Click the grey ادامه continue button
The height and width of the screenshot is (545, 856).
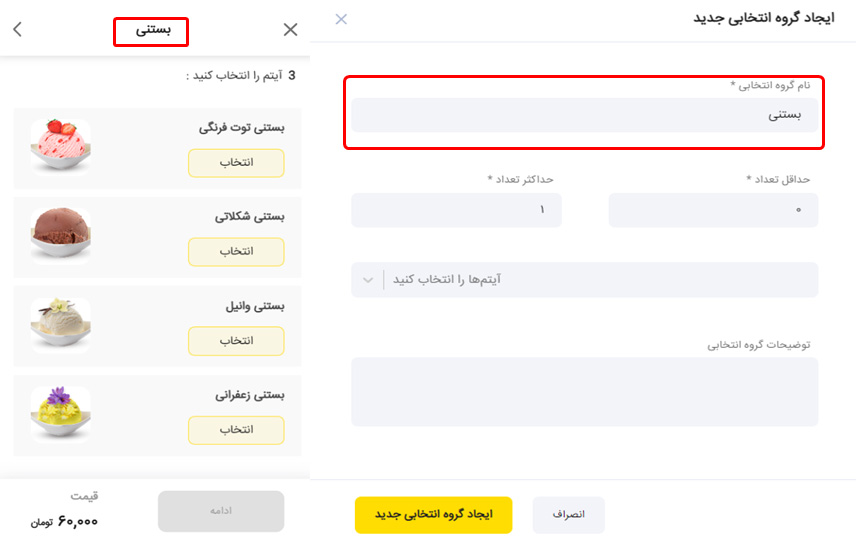[x=221, y=511]
